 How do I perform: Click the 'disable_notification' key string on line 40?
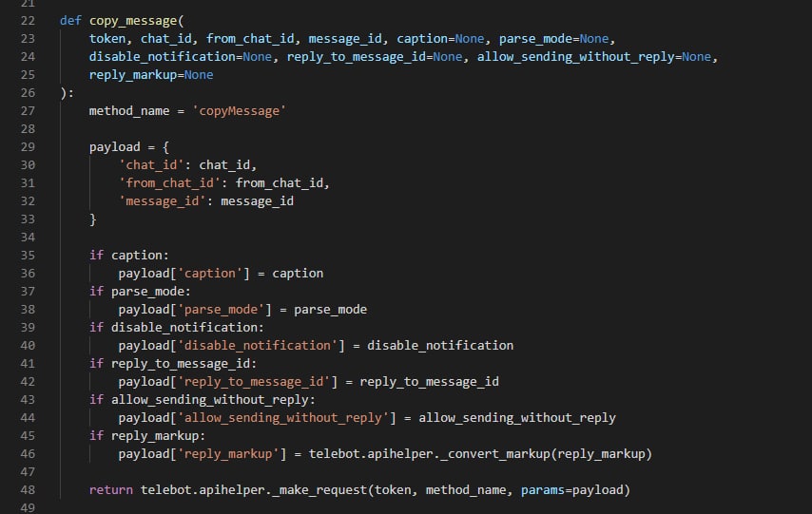258,346
